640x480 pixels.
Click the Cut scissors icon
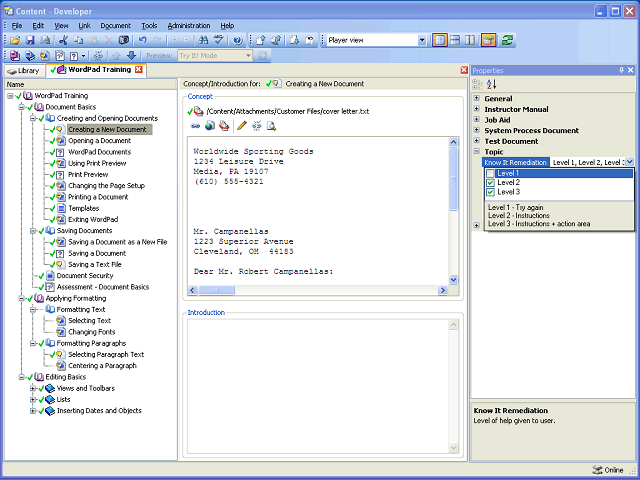[62, 40]
